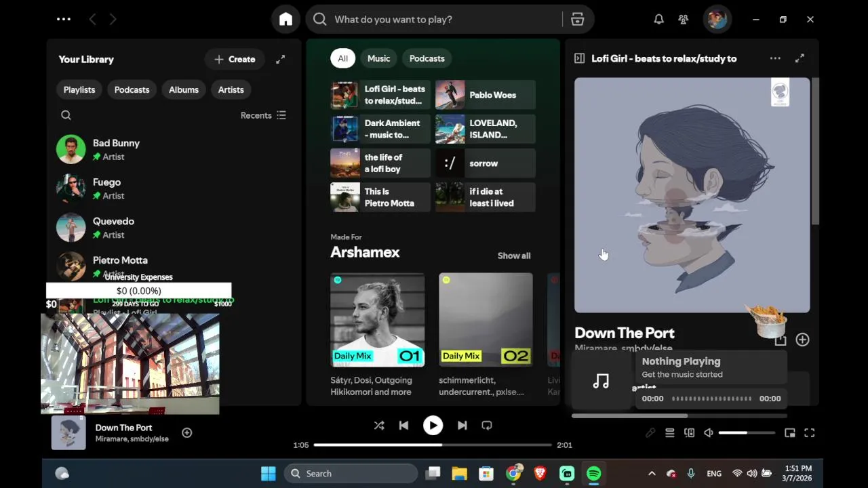Select the All tab
This screenshot has width=868, height=488.
coord(342,58)
